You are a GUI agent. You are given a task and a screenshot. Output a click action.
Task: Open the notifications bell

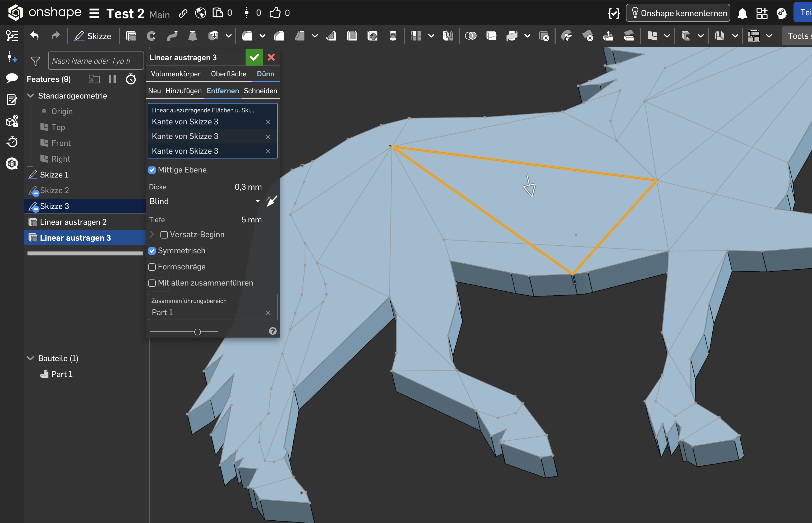742,13
